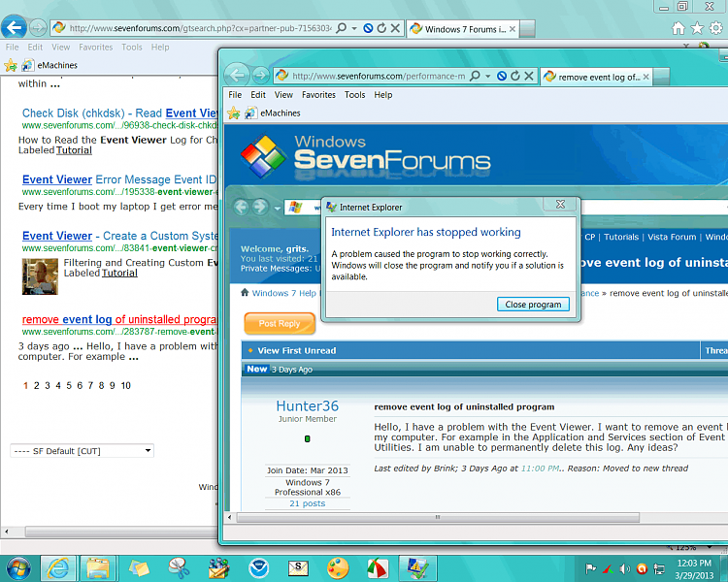Viewport: 728px width, 582px height.
Task: Open Start menu orb
Action: click(x=18, y=568)
